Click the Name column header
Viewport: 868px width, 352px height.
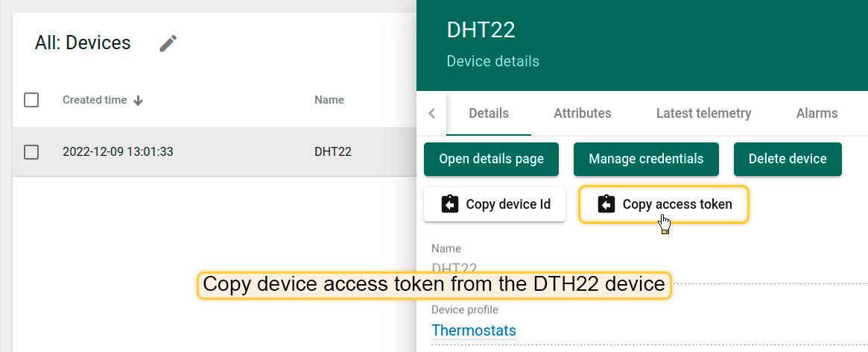pyautogui.click(x=329, y=100)
